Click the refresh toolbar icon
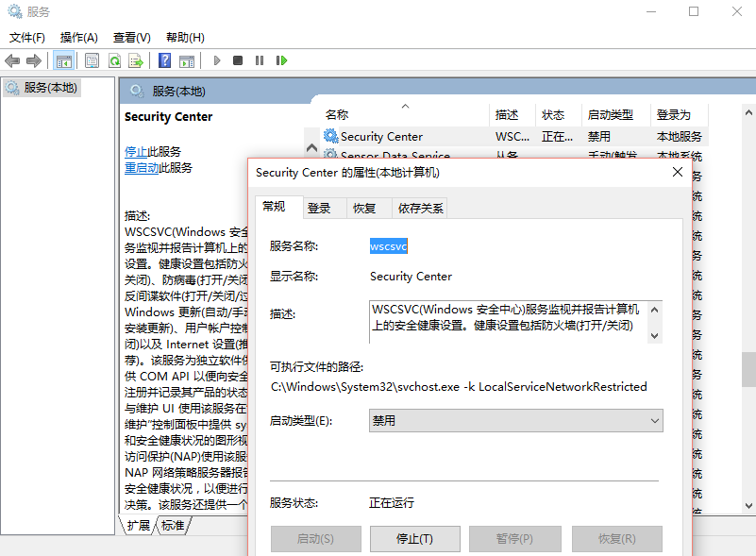The height and width of the screenshot is (556, 756). click(114, 60)
